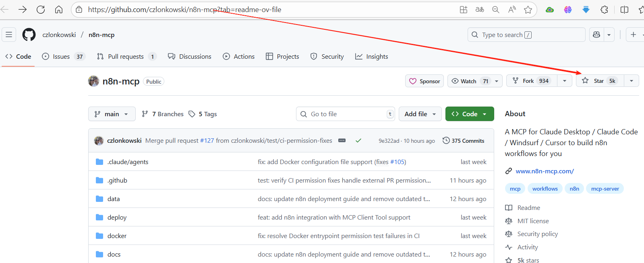Add page to favorites star icon

(x=528, y=10)
